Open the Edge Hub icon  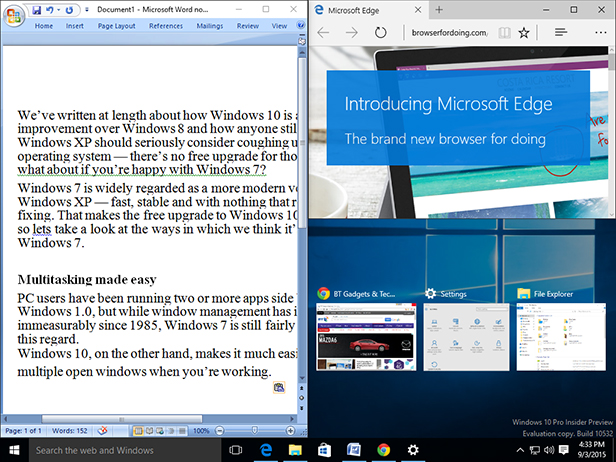[x=561, y=33]
